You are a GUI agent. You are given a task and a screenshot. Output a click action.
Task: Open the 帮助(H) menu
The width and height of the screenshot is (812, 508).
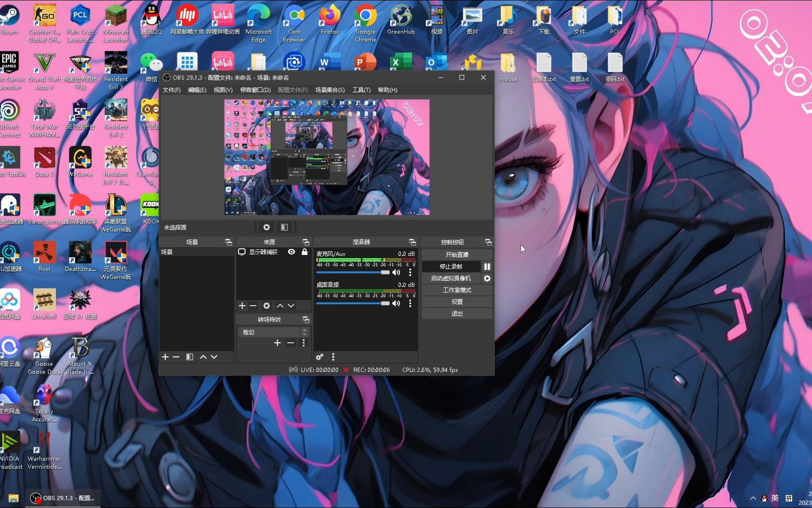[388, 90]
